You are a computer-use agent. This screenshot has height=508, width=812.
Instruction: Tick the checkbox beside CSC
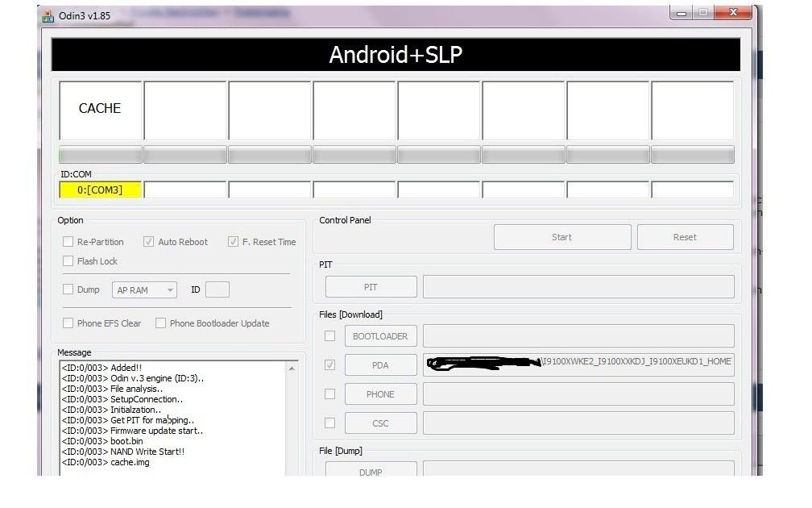tap(330, 423)
